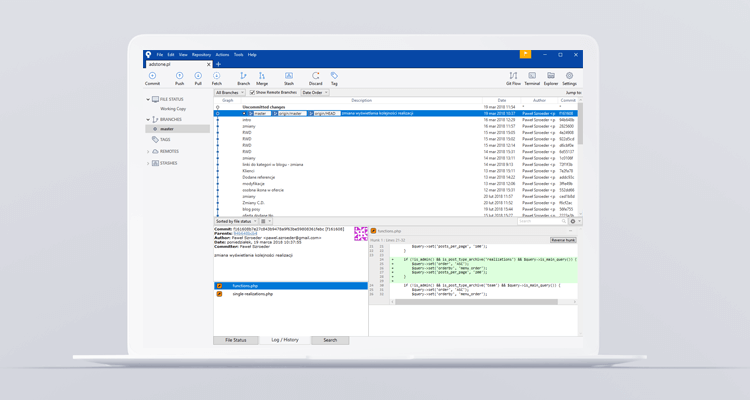The height and width of the screenshot is (400, 750).
Task: Collapse the File Status sidebar section
Action: pos(148,100)
